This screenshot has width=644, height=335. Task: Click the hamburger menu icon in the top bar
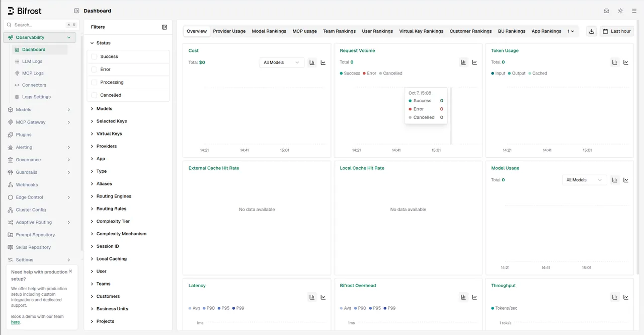pyautogui.click(x=634, y=11)
